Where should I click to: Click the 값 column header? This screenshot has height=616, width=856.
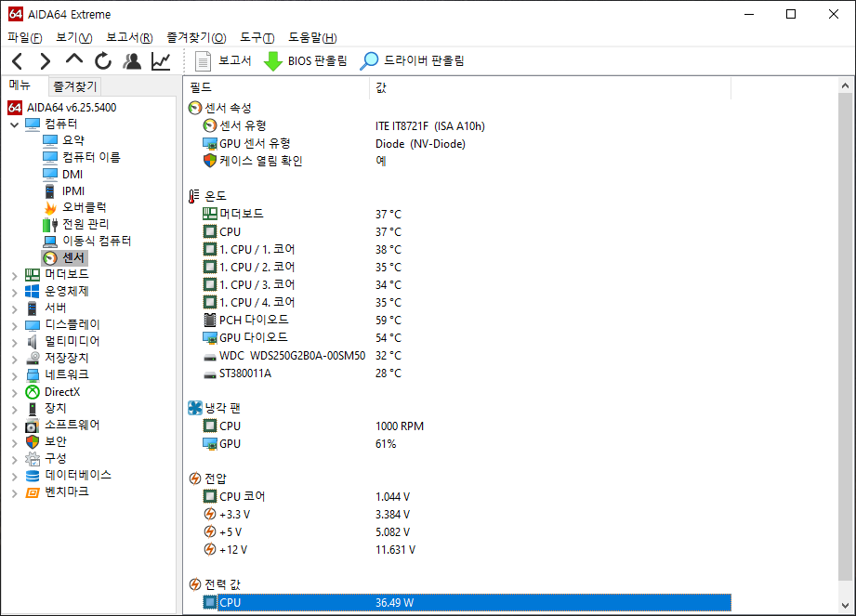point(549,87)
